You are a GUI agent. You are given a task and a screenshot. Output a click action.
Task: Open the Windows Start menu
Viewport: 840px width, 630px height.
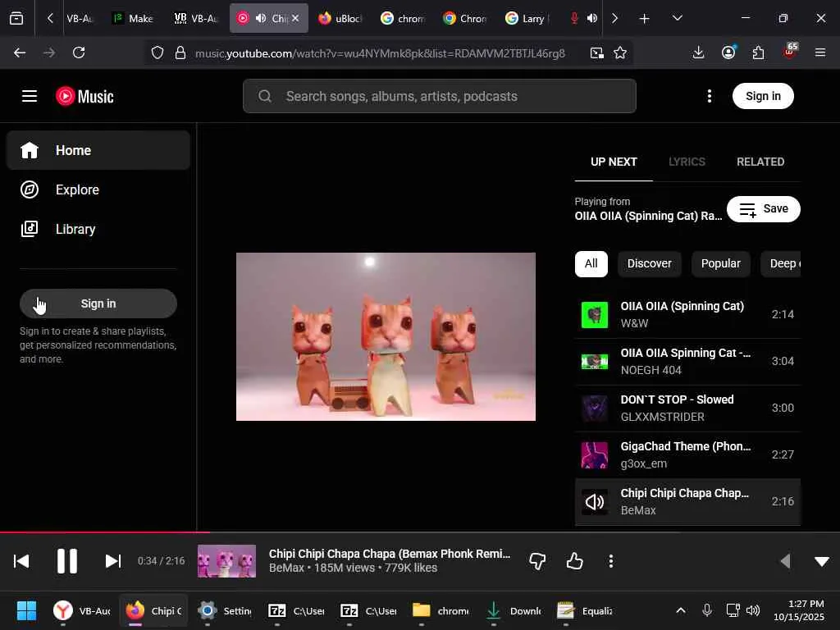pyautogui.click(x=26, y=610)
